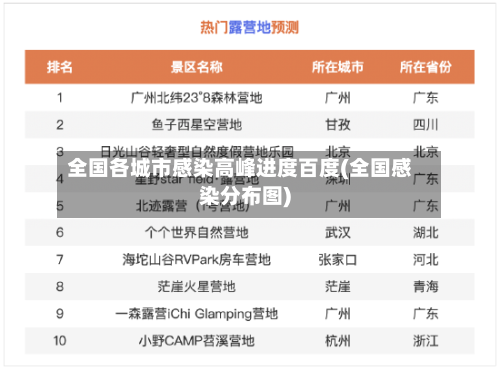
Task: Click 北京 in the 所在城市 column
Action: tap(338, 152)
